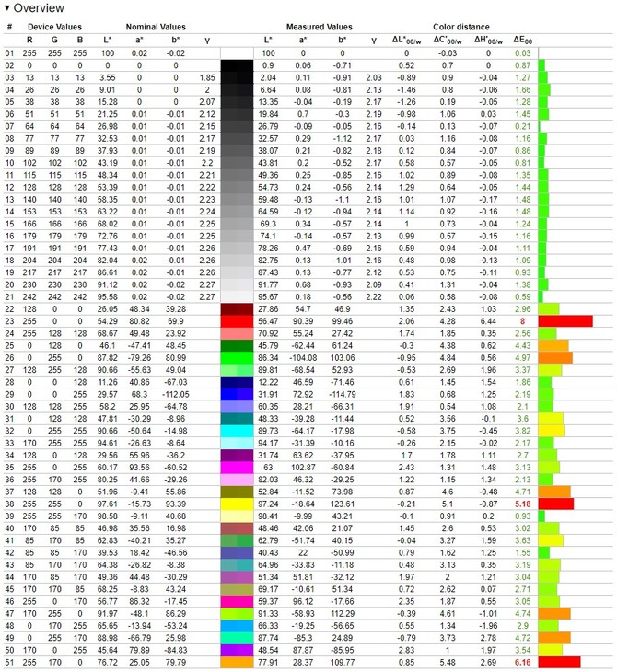Click measured L* 97.24 in row 38
The width and height of the screenshot is (617, 672).
click(x=268, y=504)
